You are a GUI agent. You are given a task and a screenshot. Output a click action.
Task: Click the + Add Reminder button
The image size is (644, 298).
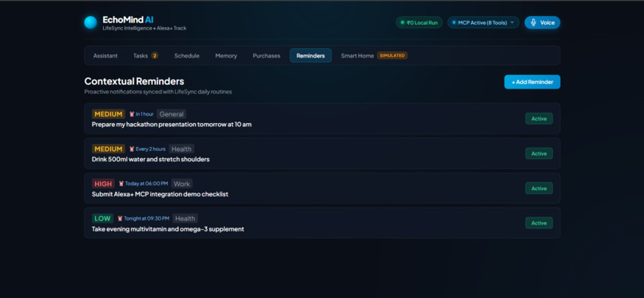click(532, 81)
